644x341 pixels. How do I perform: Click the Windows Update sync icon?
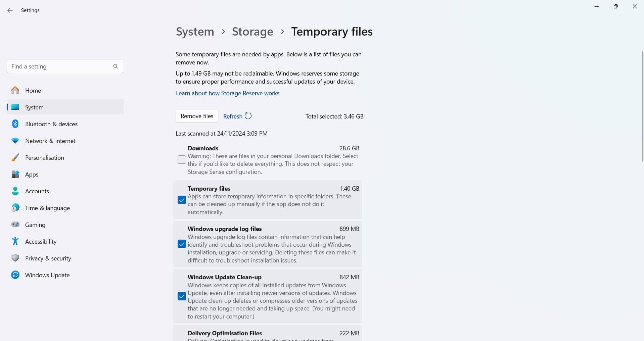point(15,275)
